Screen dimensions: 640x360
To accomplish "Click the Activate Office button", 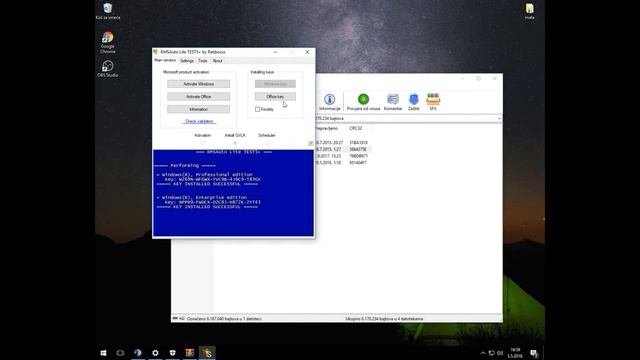I will pyautogui.click(x=198, y=97).
